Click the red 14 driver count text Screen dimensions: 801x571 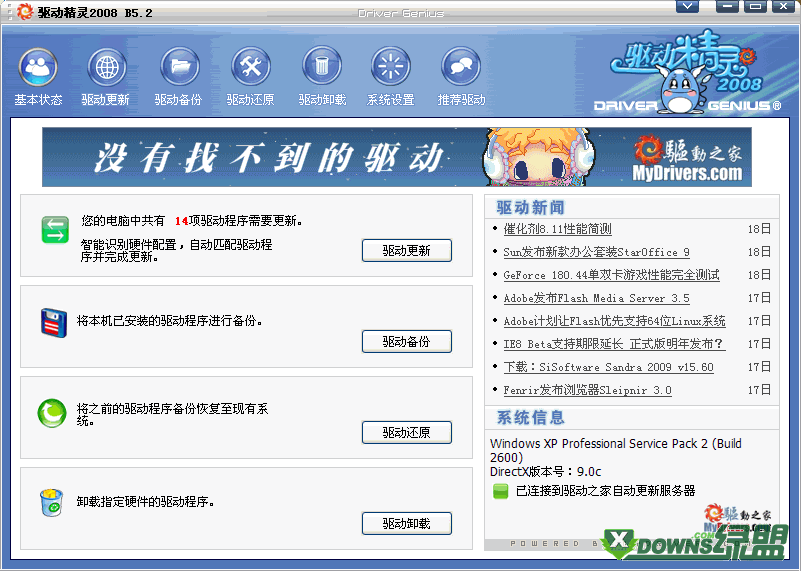coord(181,221)
